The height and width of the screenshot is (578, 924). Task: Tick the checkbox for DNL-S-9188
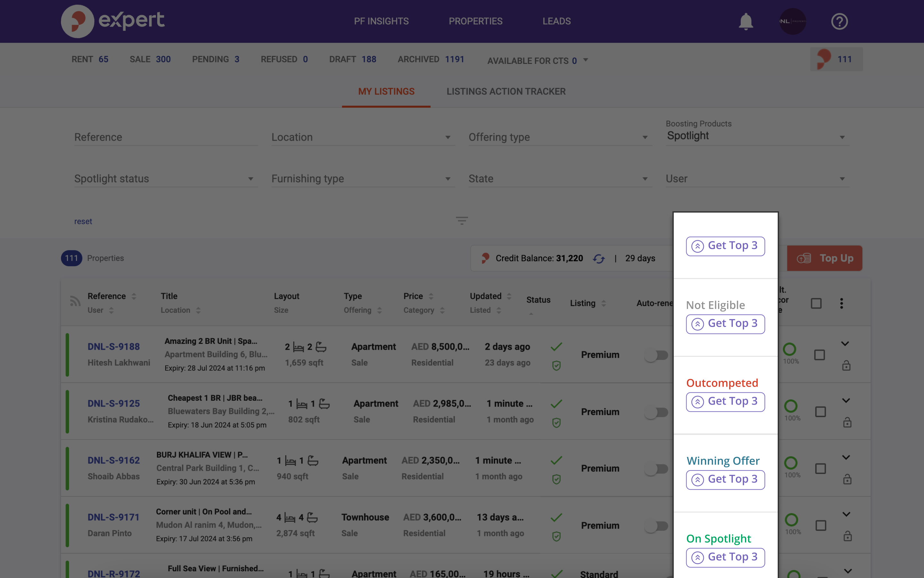point(819,355)
